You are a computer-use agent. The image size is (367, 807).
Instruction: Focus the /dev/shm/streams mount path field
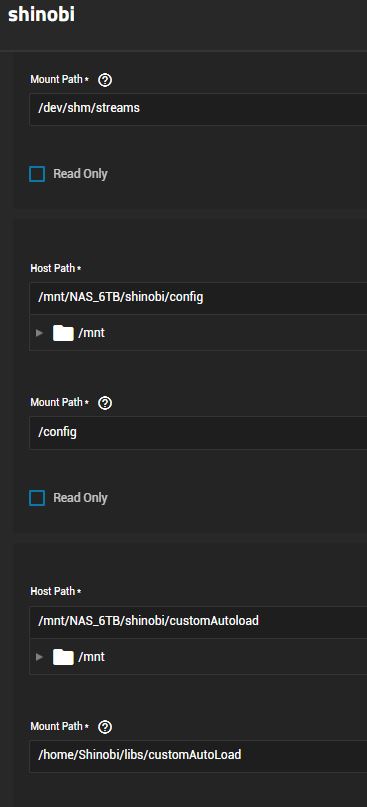pyautogui.click(x=198, y=109)
